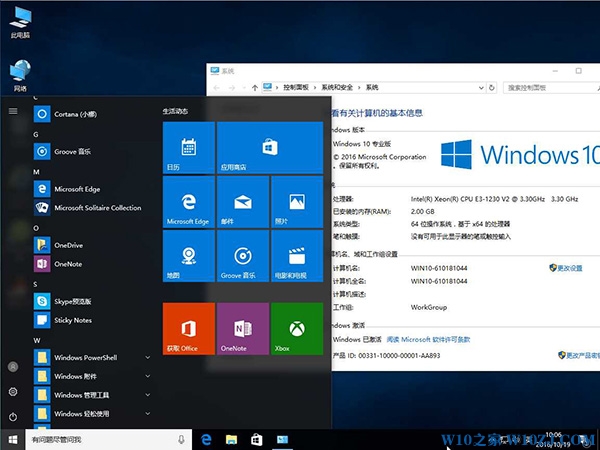Expand Windows PowerShell folder
Screen dimensions: 600x450
tap(92, 358)
